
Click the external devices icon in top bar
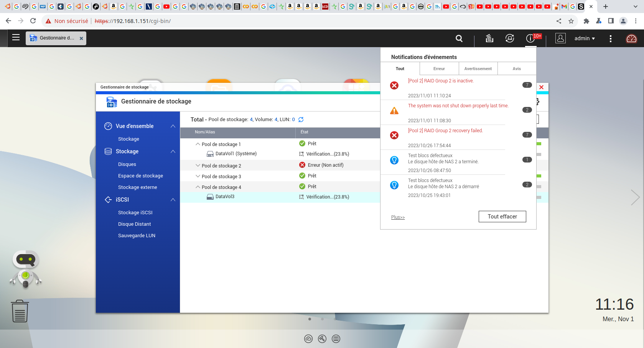pos(509,38)
